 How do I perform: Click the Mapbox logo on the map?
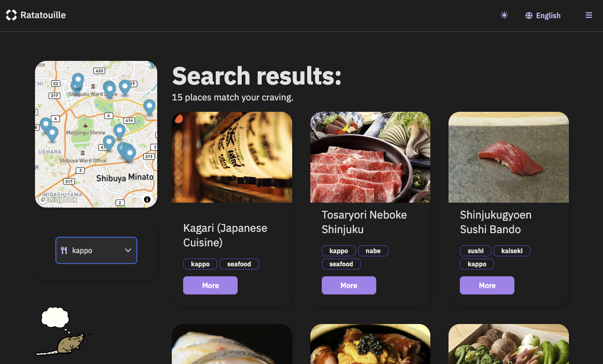(x=57, y=199)
